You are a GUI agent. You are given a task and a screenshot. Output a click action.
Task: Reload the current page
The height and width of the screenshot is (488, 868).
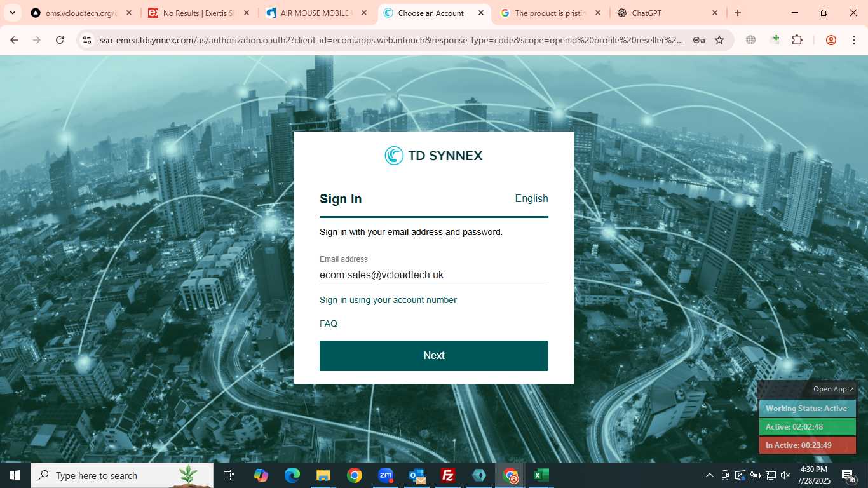pyautogui.click(x=60, y=40)
